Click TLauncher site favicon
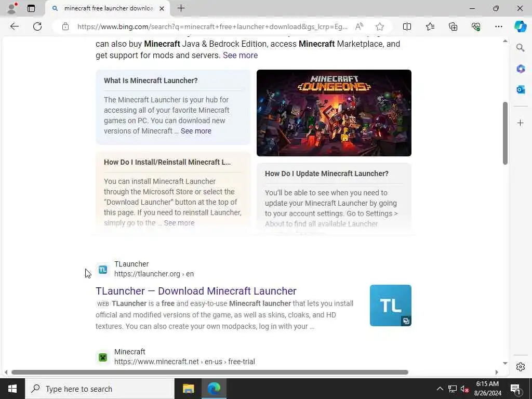Screen dimensions: 532x399 [x=103, y=270]
